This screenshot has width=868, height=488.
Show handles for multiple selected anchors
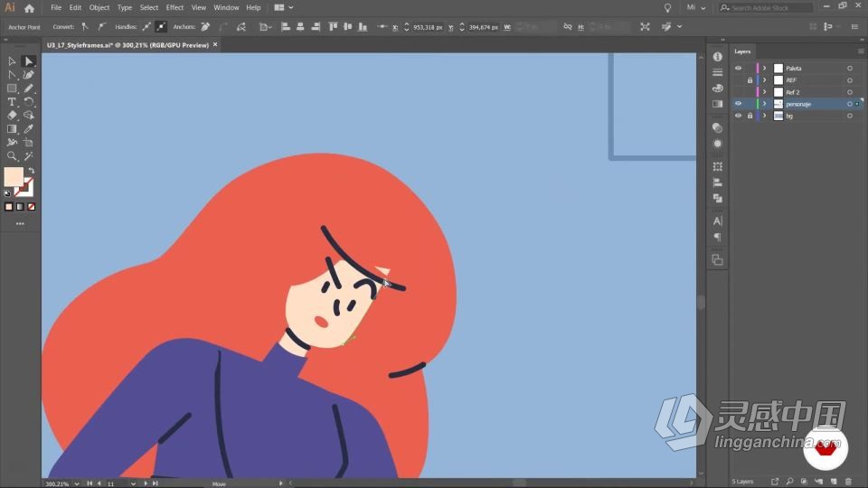point(146,26)
